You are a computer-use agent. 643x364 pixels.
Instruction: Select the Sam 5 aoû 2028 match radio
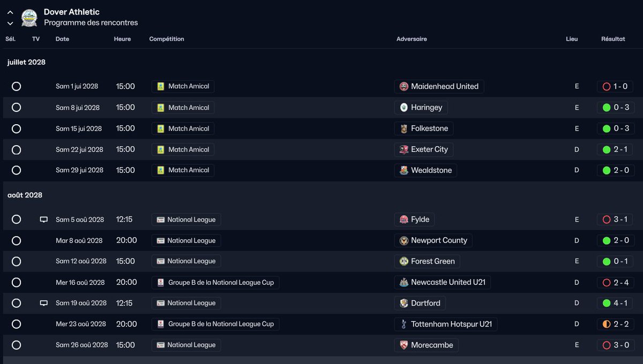click(16, 219)
